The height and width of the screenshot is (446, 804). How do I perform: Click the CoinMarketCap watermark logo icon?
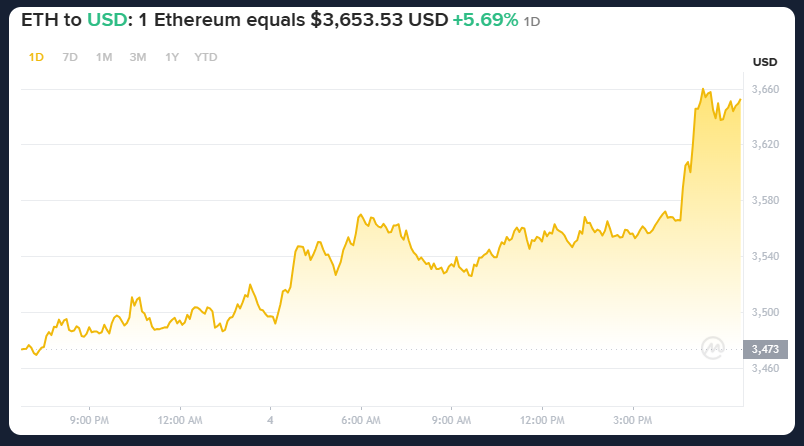click(x=714, y=347)
